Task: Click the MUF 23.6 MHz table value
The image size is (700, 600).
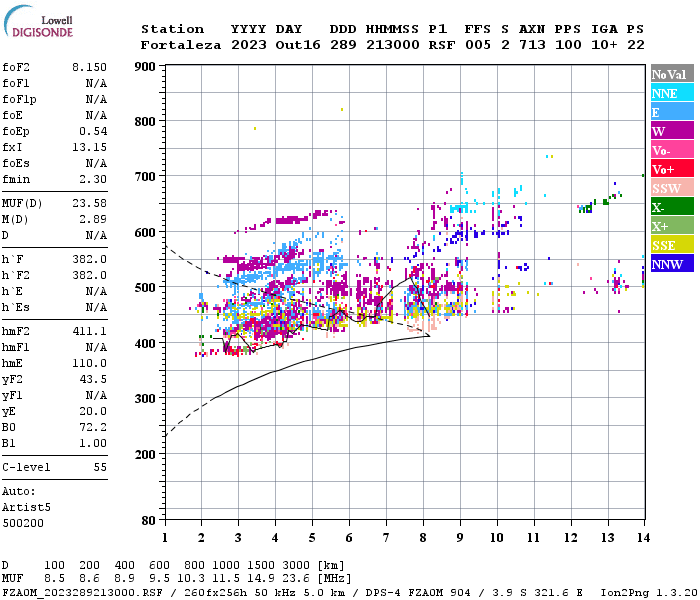Action: tap(296, 579)
